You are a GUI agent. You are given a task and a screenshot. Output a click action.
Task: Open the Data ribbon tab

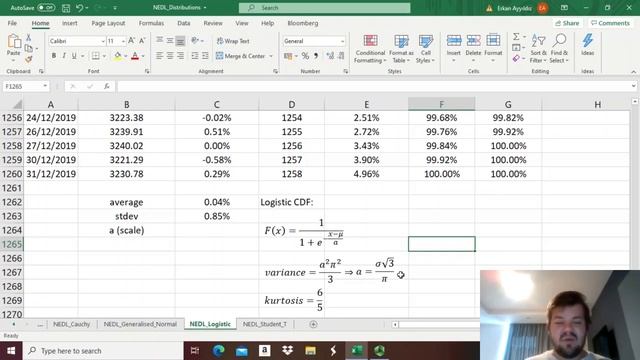coord(184,23)
